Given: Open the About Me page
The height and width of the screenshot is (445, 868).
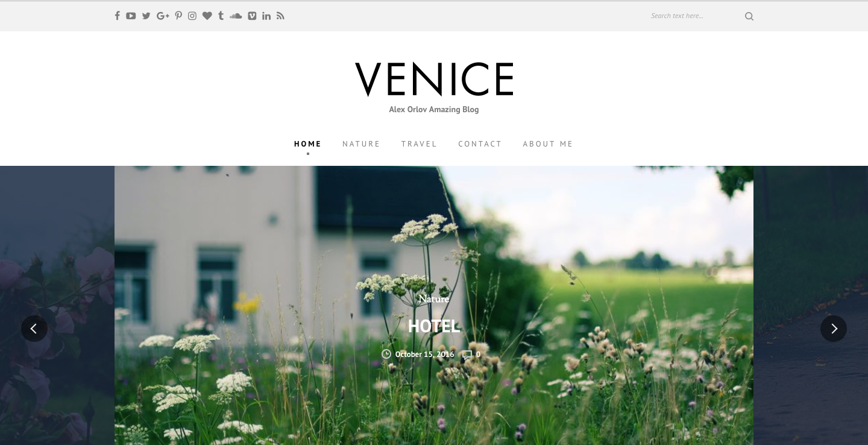Looking at the screenshot, I should [548, 144].
